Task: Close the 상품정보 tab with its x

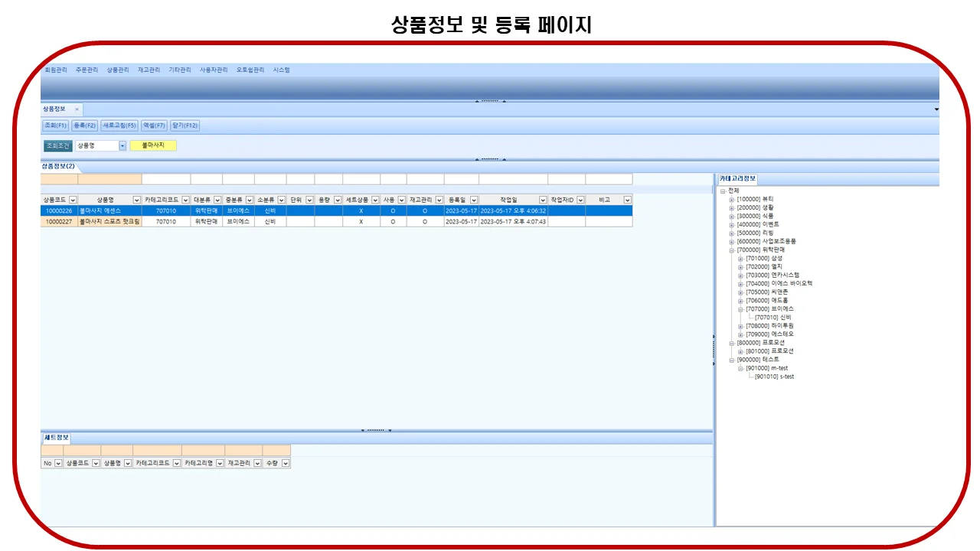Action: (77, 109)
